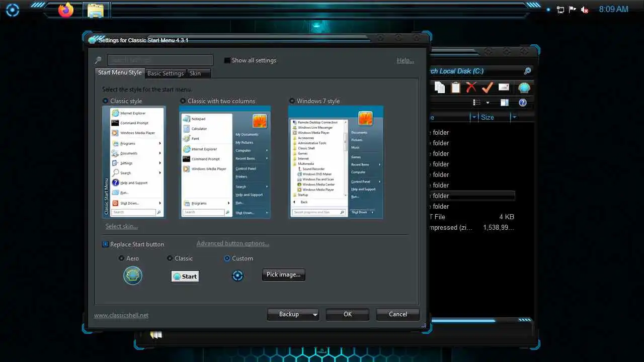Click the orange checkmark Properties icon in Explorer
Viewport: 644px width, 362px height.
[x=487, y=87]
